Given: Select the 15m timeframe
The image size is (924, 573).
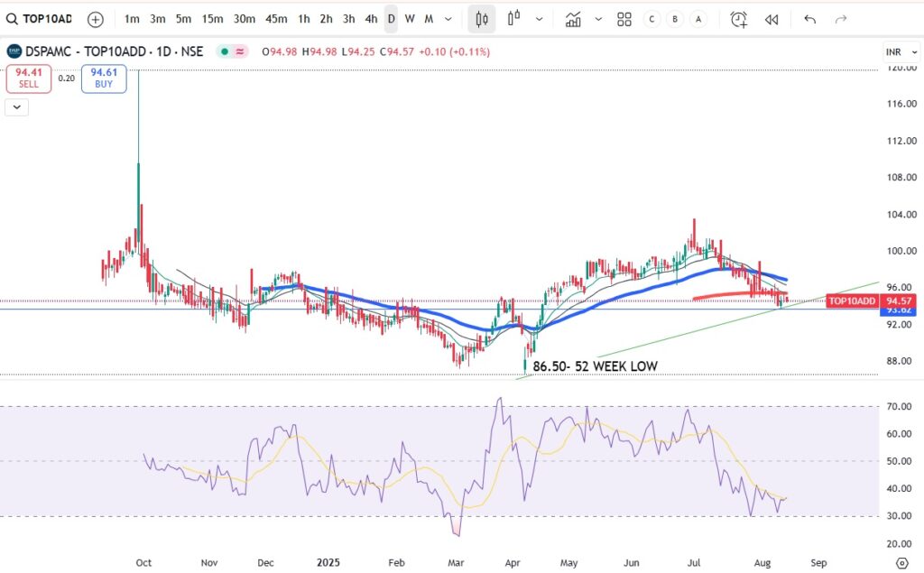Looking at the screenshot, I should click(212, 19).
